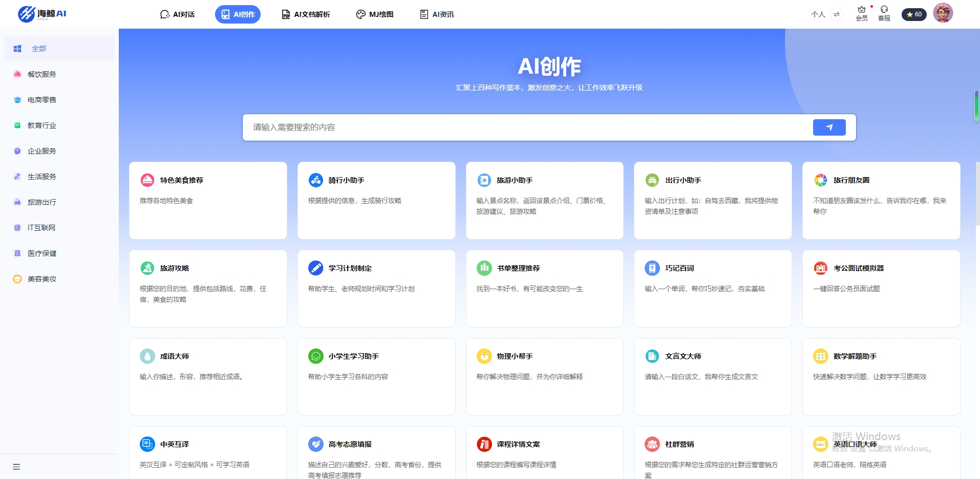This screenshot has width=980, height=479.
Task: Select the IT互联网 sidebar category
Action: pyautogui.click(x=59, y=228)
